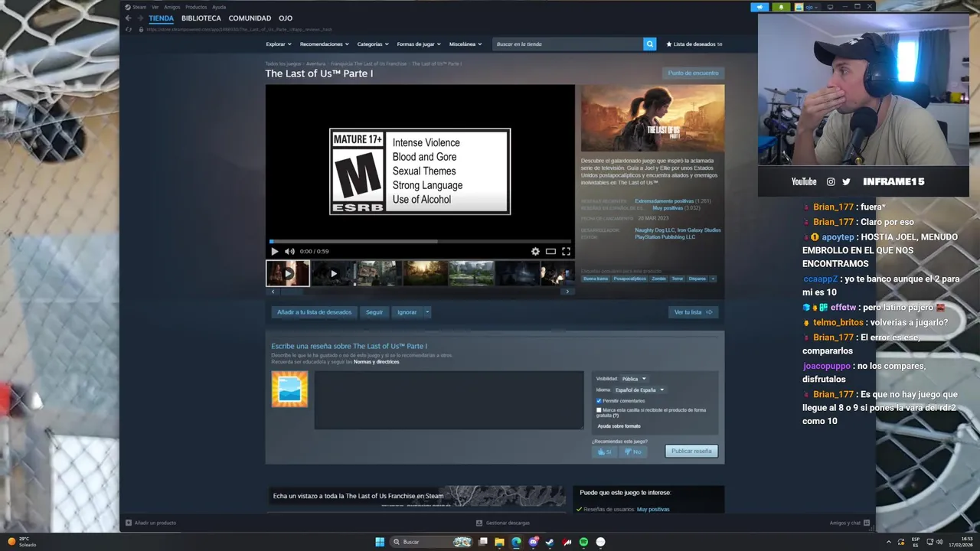Mute the trailer audio

[289, 251]
